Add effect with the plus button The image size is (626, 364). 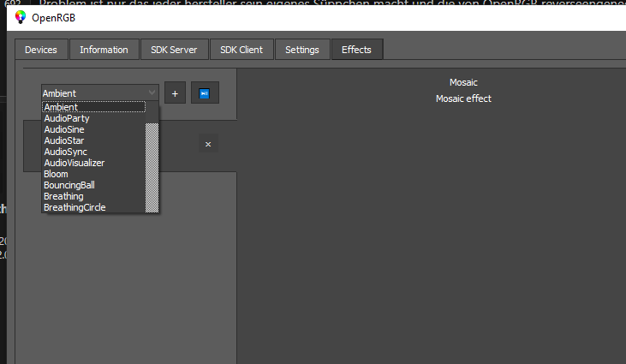coord(175,93)
